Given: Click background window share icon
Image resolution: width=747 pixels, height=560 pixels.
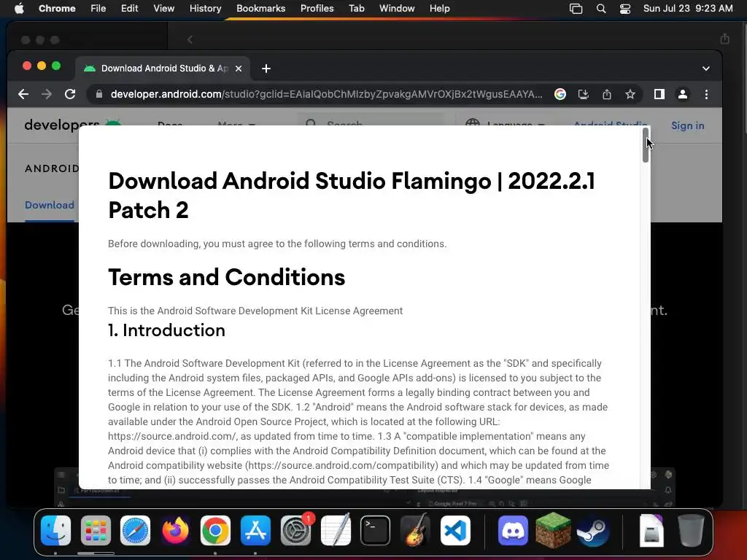Looking at the screenshot, I should 724,39.
